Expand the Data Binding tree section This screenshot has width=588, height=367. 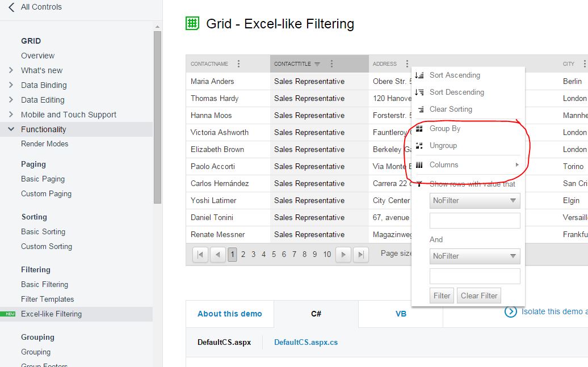pyautogui.click(x=11, y=85)
